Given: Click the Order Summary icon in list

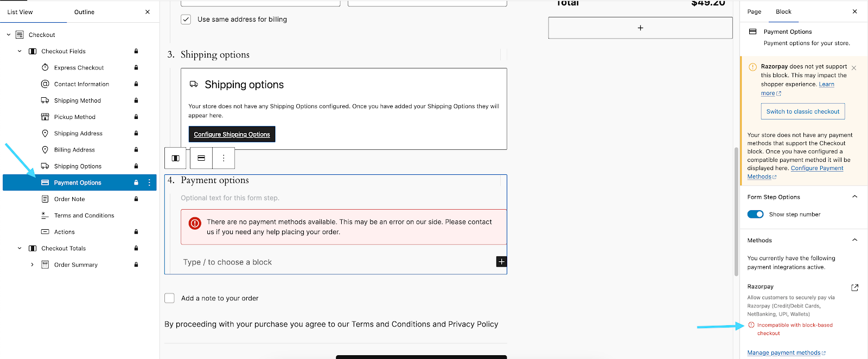Looking at the screenshot, I should click(45, 264).
